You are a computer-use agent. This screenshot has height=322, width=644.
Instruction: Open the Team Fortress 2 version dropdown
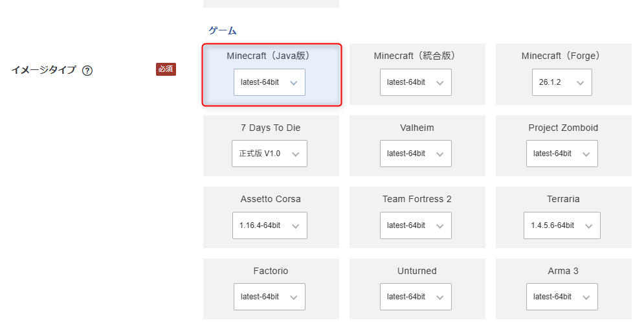[x=416, y=225]
